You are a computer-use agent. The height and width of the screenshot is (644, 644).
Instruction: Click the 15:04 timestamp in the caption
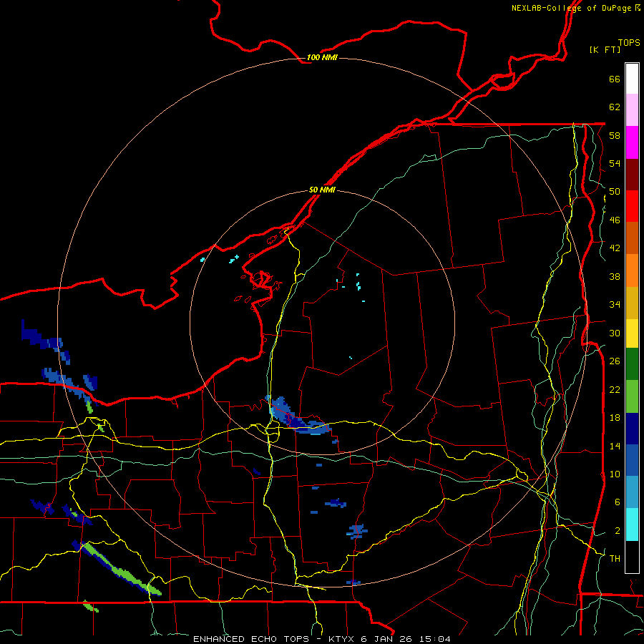pyautogui.click(x=435, y=639)
